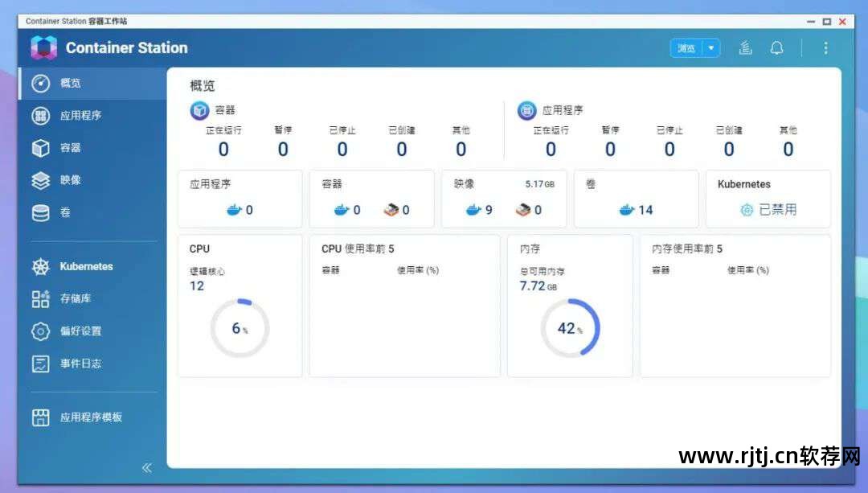
Task: Click the 卷 disk icon in sidebar
Action: 40,213
